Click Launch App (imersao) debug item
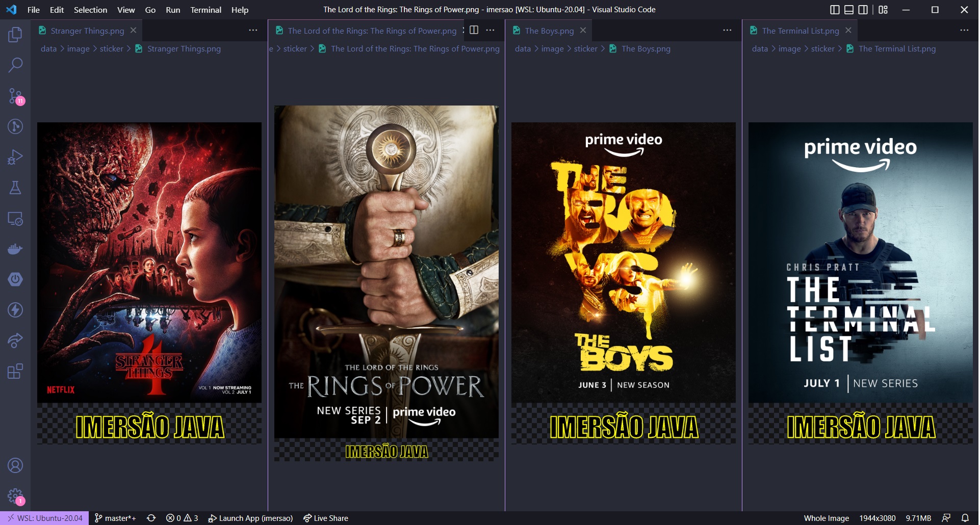The width and height of the screenshot is (980, 525). 251,518
